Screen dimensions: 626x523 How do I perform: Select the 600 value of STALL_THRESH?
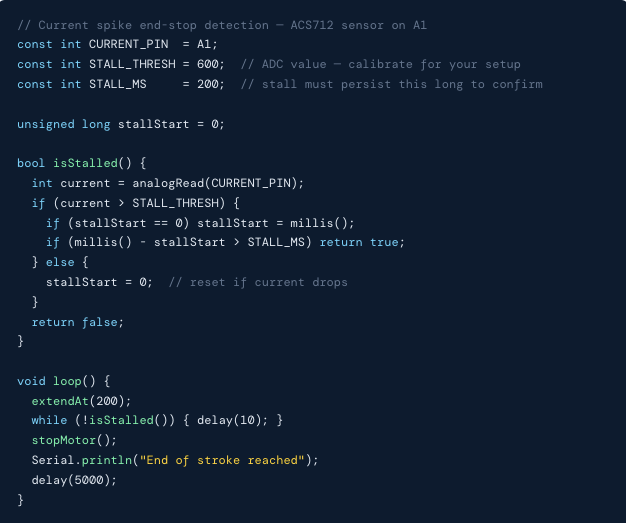[213, 64]
